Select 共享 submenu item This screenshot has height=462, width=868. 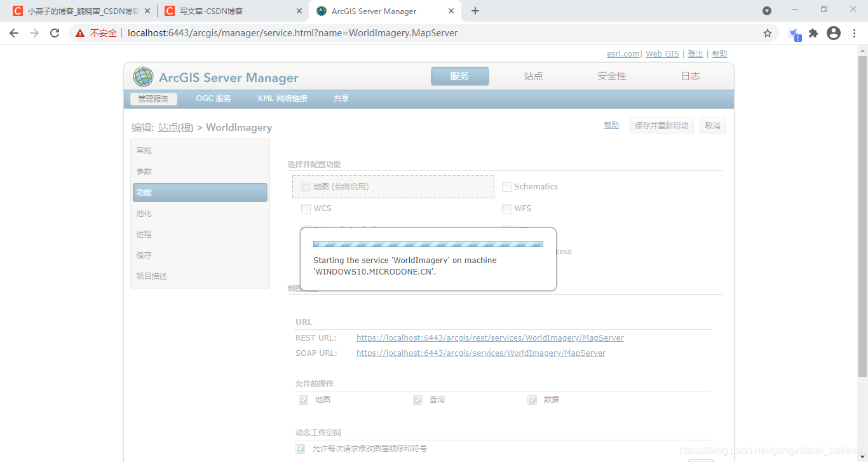pyautogui.click(x=341, y=99)
